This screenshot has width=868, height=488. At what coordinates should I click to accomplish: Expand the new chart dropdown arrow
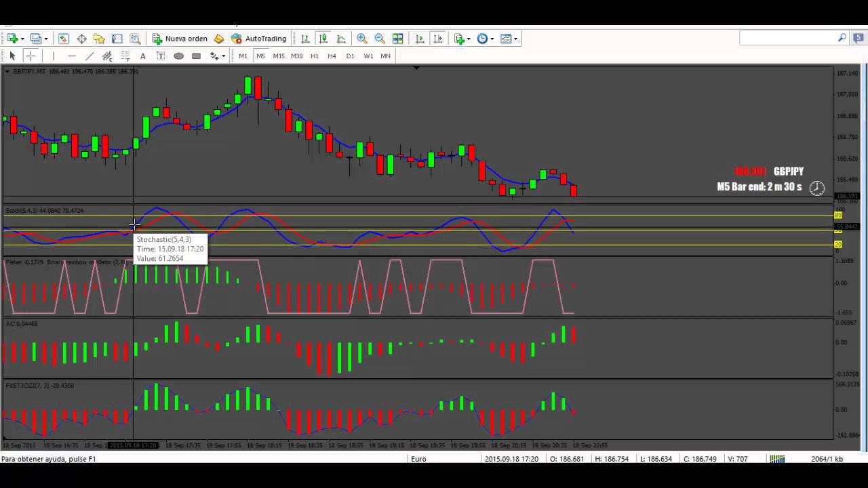click(22, 39)
